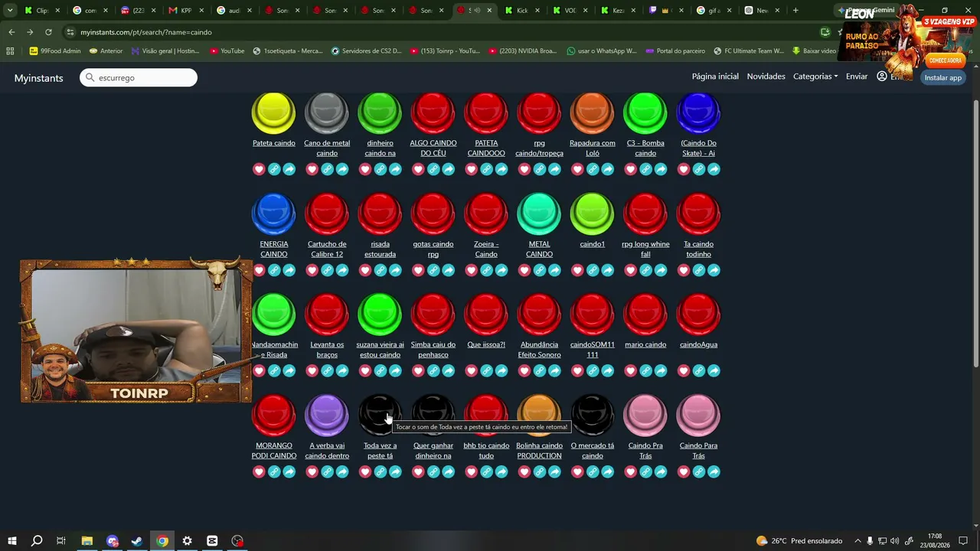The image size is (980, 551).
Task: Open a new browser tab
Action: point(795,11)
